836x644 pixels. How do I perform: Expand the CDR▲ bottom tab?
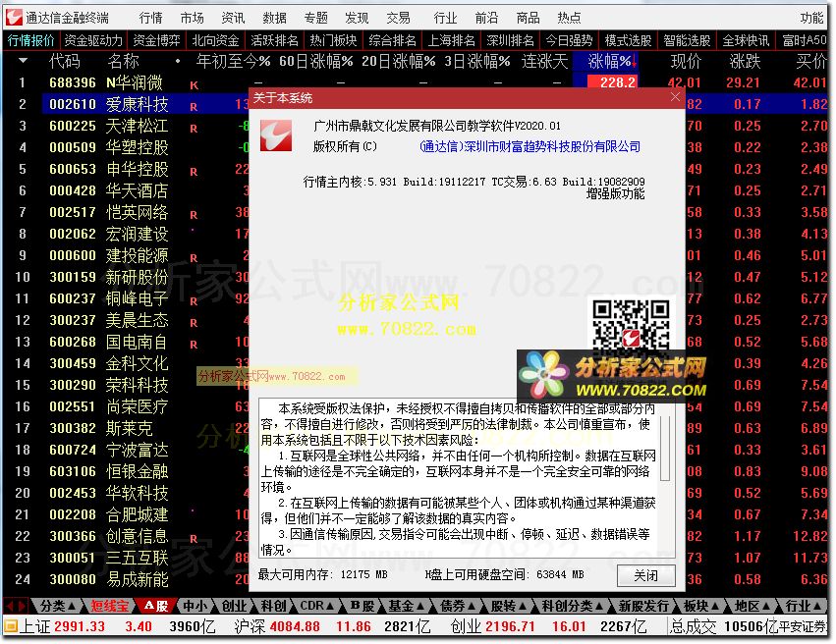[317, 606]
